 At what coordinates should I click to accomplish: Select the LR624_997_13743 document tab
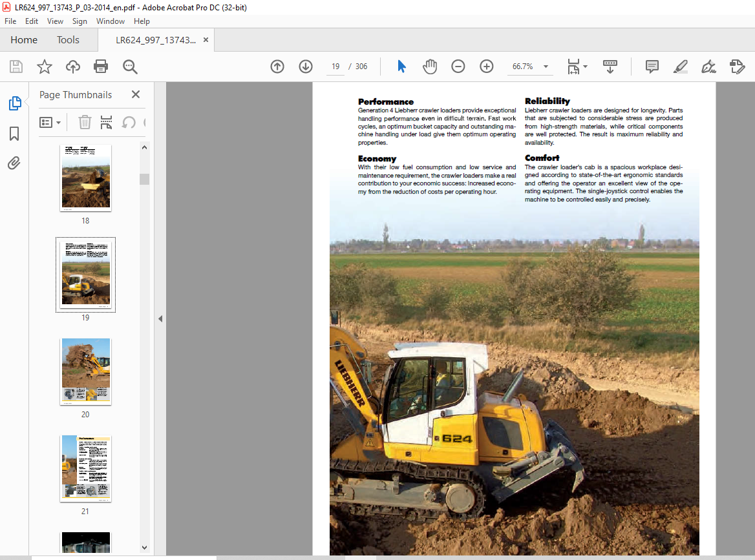156,40
